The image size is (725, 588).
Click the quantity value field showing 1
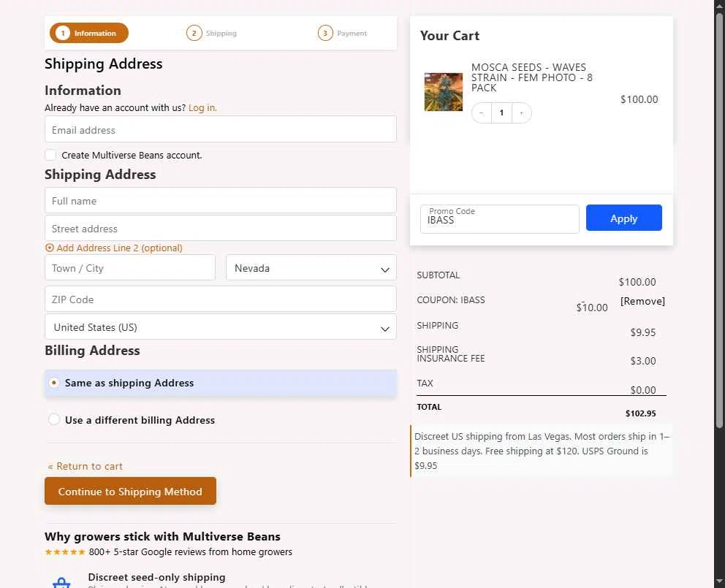[x=501, y=112]
